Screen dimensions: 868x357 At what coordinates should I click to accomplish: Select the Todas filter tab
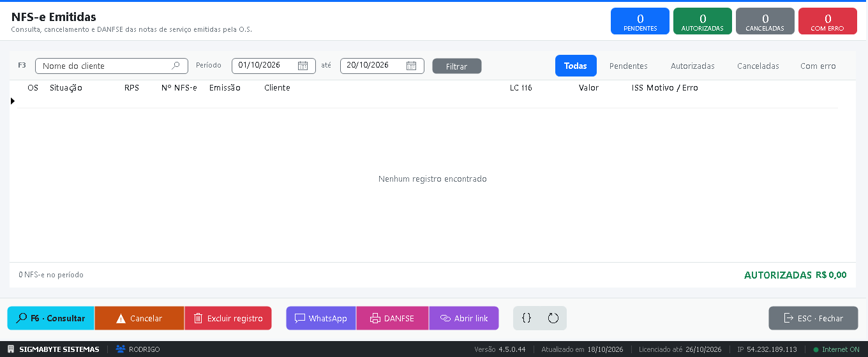(x=576, y=66)
